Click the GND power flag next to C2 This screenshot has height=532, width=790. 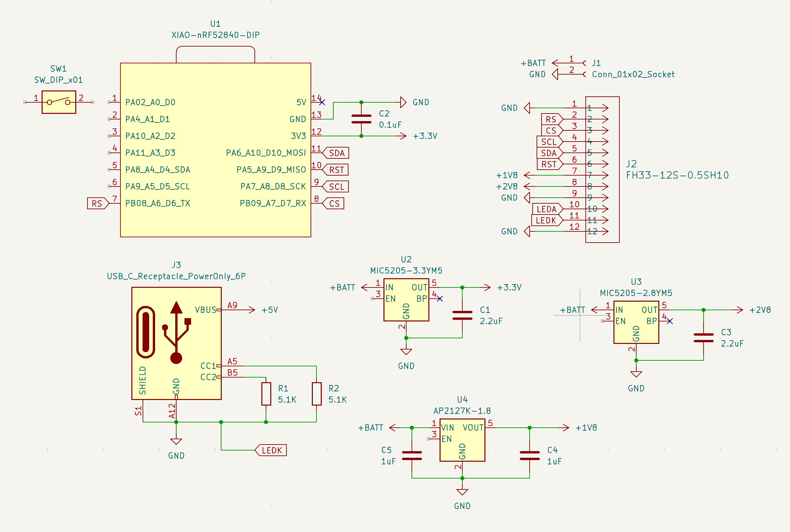[x=403, y=102]
